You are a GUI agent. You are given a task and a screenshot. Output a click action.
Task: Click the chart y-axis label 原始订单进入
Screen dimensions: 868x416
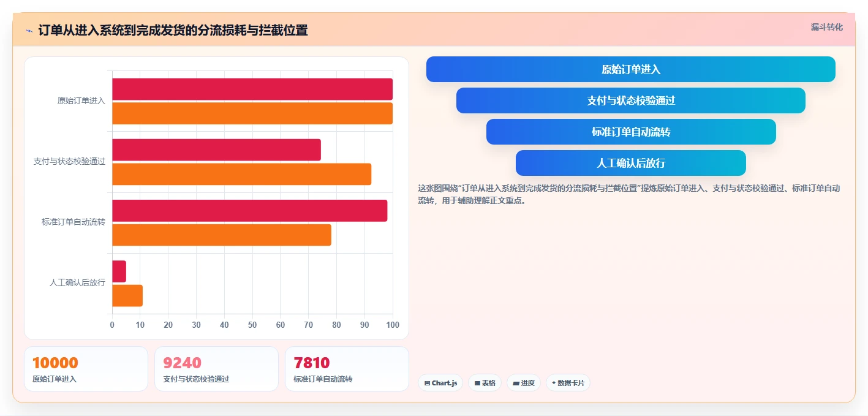coord(81,101)
